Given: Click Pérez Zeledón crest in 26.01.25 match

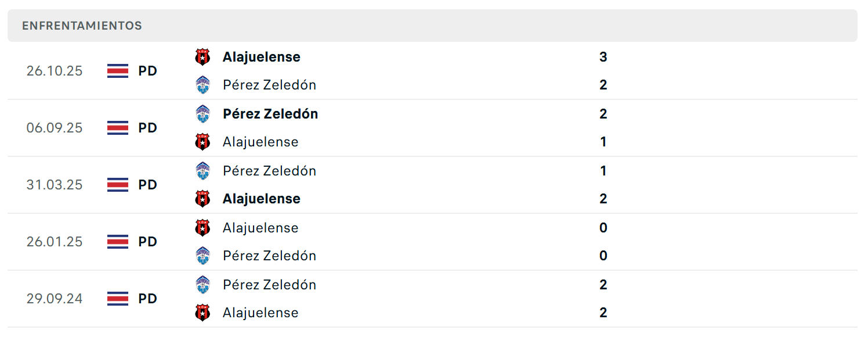Looking at the screenshot, I should click(202, 256).
